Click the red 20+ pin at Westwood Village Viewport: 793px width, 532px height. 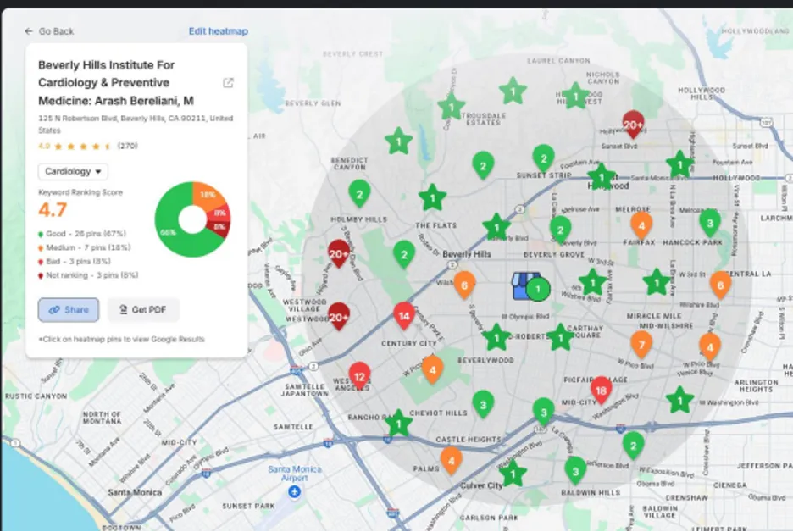coord(339,317)
